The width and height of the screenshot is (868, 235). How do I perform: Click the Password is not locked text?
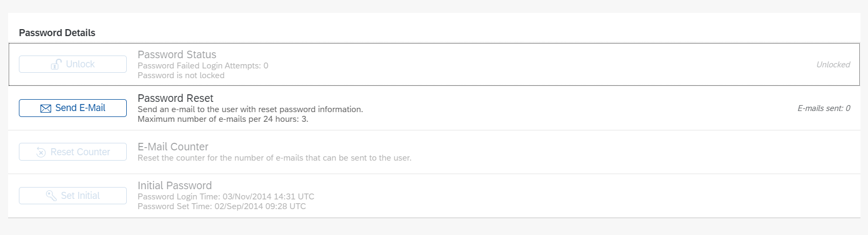[181, 75]
